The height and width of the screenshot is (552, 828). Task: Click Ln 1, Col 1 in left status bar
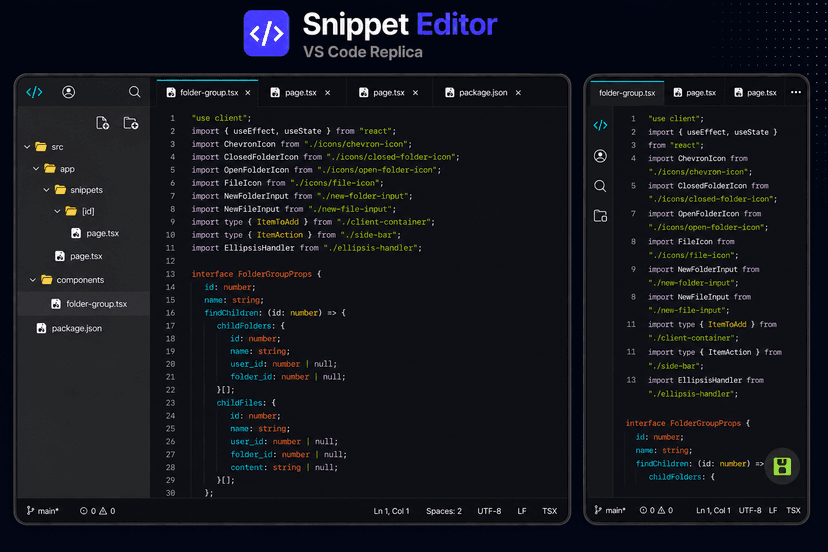pos(391,511)
